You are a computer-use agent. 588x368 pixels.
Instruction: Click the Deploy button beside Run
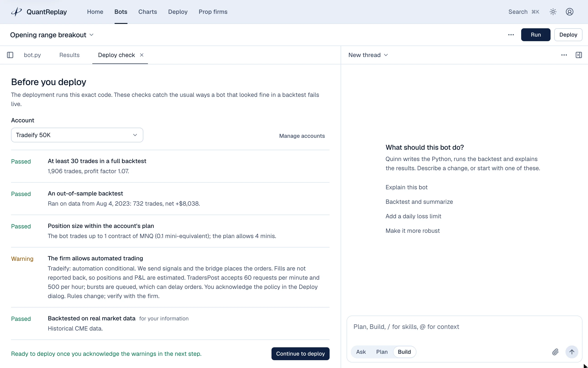[x=568, y=35]
